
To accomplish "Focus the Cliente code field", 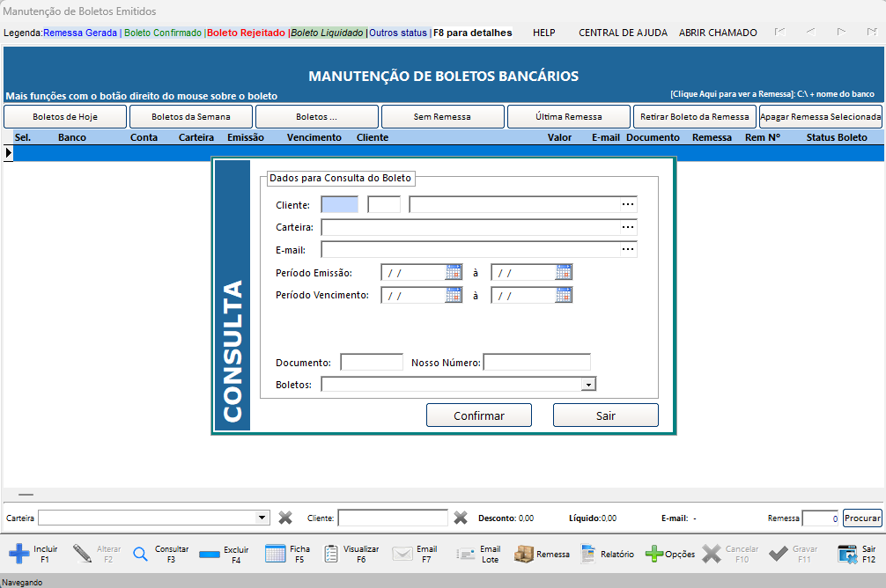I will [340, 204].
